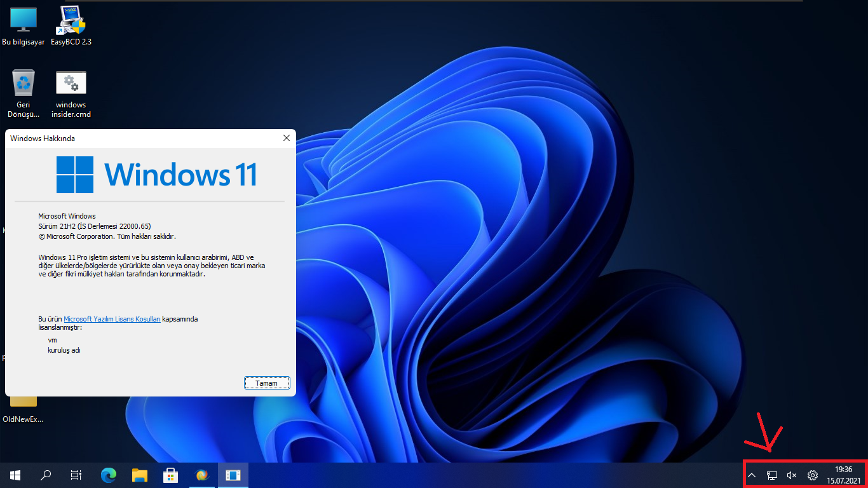Open File Explorer from the taskbar
The height and width of the screenshot is (488, 868).
pyautogui.click(x=139, y=475)
